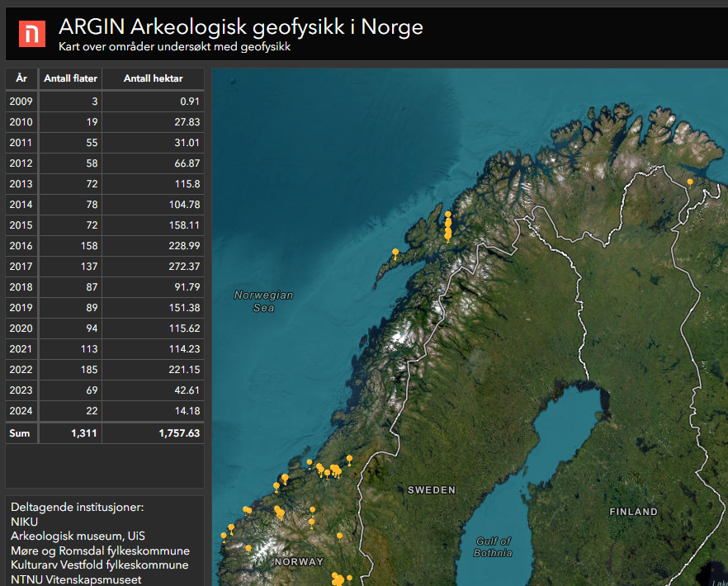The image size is (728, 586).
Task: Click the marker cluster at the map's bottom edge
Action: pyautogui.click(x=338, y=579)
